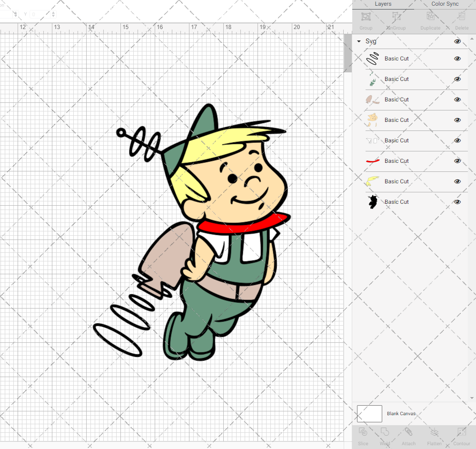Viewport: 476px width, 449px height.
Task: Hide the skin tone Basic Cut layer
Action: [x=457, y=120]
